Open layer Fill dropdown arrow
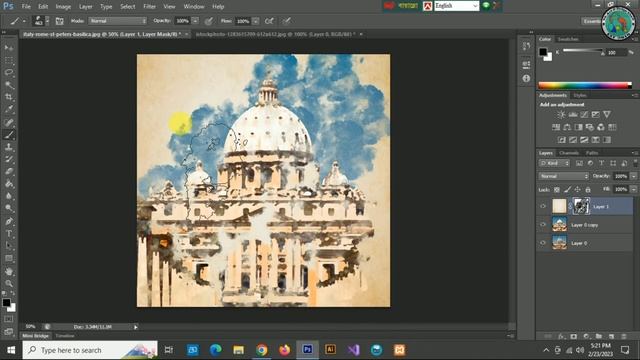Viewport: 640px width, 360px height. pos(633,189)
